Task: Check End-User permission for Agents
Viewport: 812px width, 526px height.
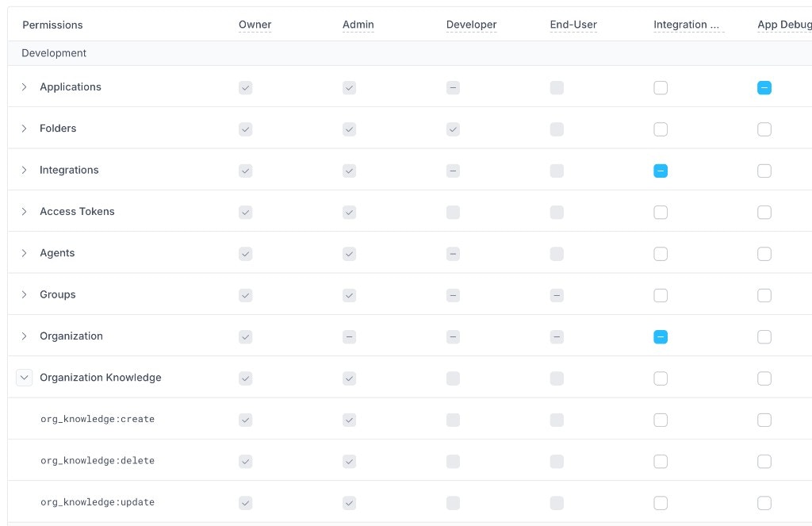Action: click(557, 253)
